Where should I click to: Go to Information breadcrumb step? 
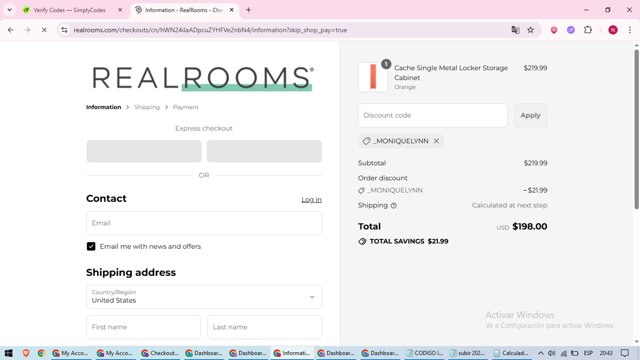pos(103,107)
